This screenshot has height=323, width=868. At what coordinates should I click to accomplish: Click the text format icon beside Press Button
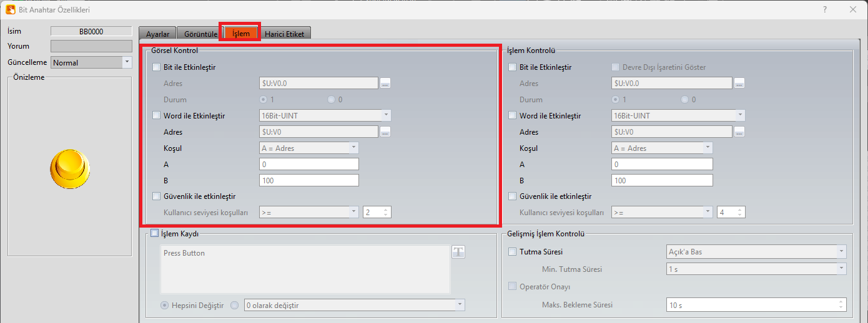458,252
